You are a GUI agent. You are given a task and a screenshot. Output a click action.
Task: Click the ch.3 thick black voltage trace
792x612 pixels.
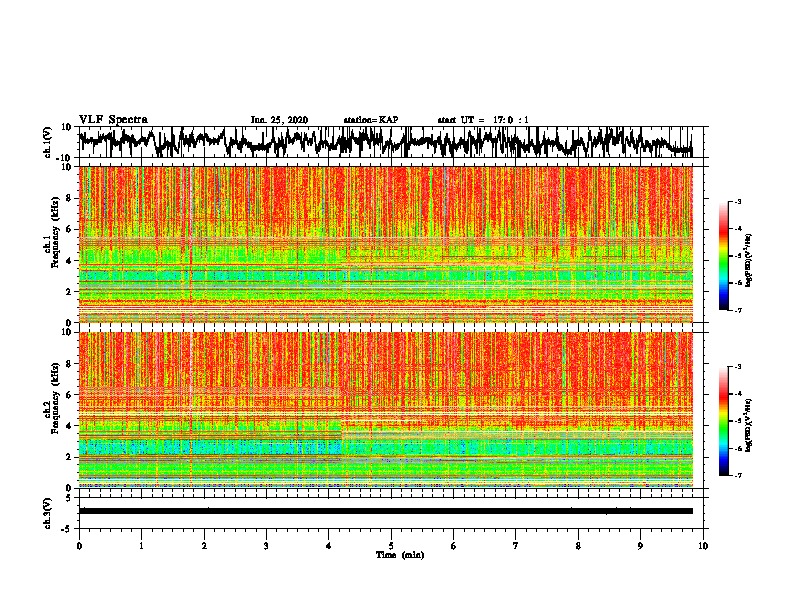pyautogui.click(x=385, y=511)
